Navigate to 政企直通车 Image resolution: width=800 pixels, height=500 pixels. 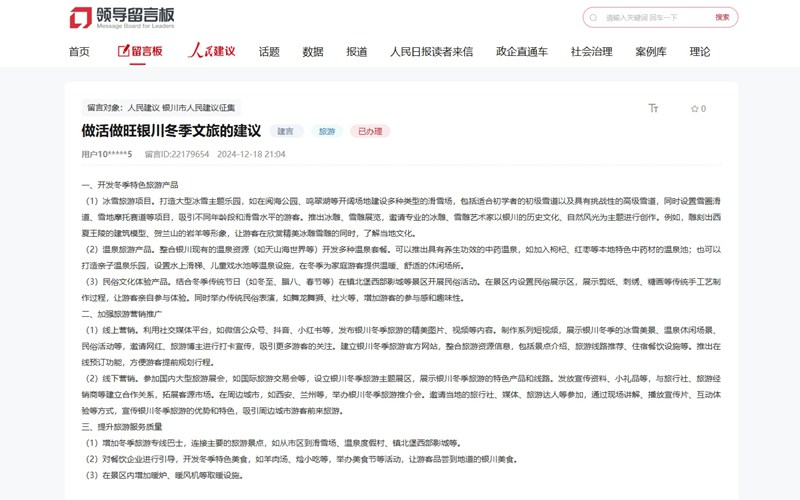[522, 52]
